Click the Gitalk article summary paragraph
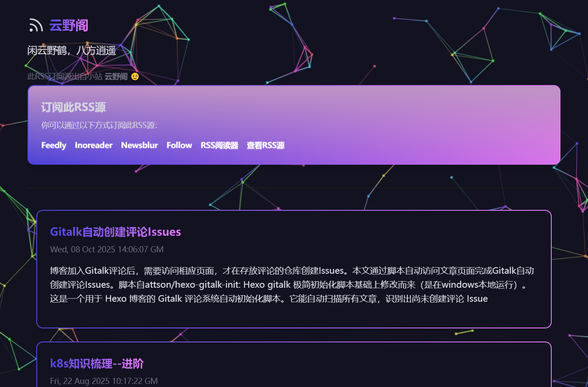Screen dimensions: 588x387 point(292,285)
